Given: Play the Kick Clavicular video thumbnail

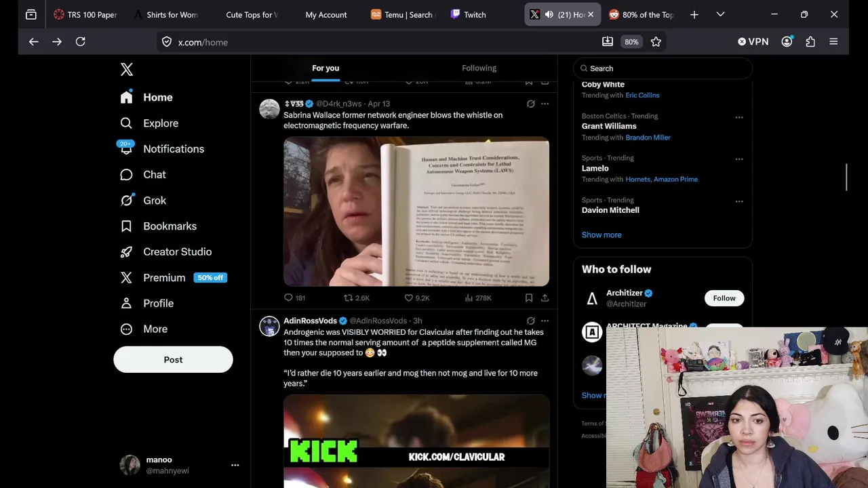Looking at the screenshot, I should tap(416, 441).
